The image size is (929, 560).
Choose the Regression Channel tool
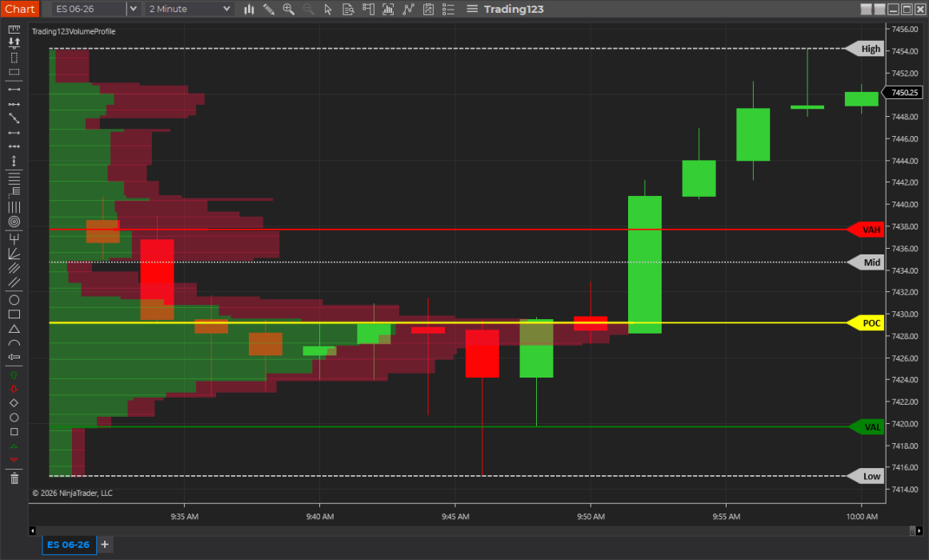coord(14,268)
